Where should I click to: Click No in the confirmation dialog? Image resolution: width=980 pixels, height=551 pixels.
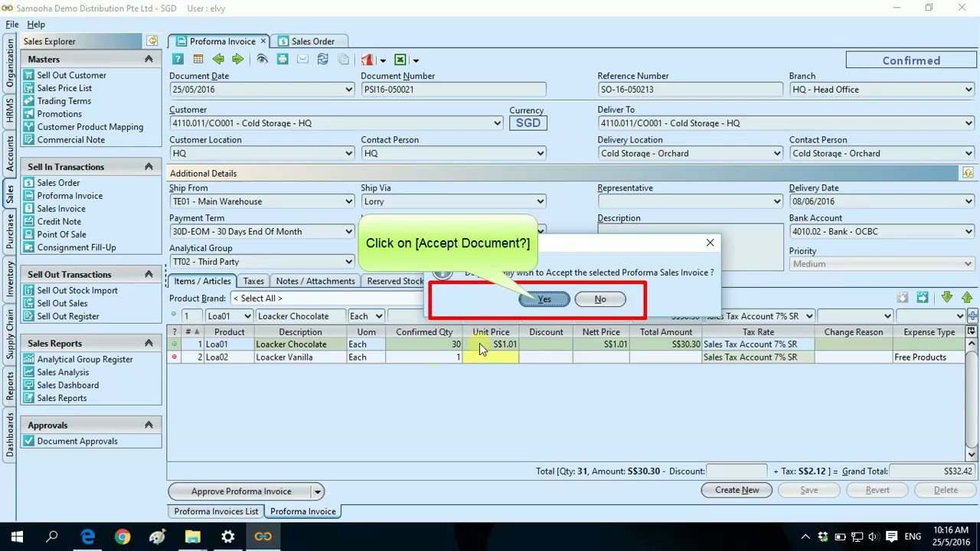click(600, 299)
